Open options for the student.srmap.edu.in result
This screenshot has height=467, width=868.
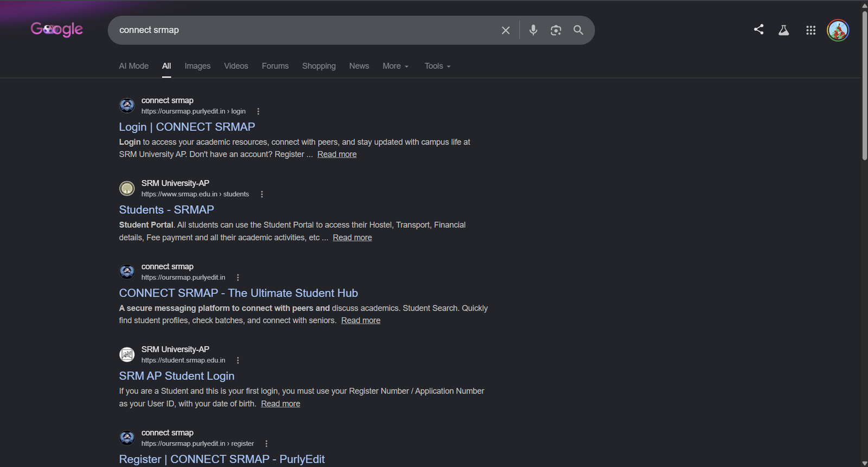pyautogui.click(x=238, y=360)
